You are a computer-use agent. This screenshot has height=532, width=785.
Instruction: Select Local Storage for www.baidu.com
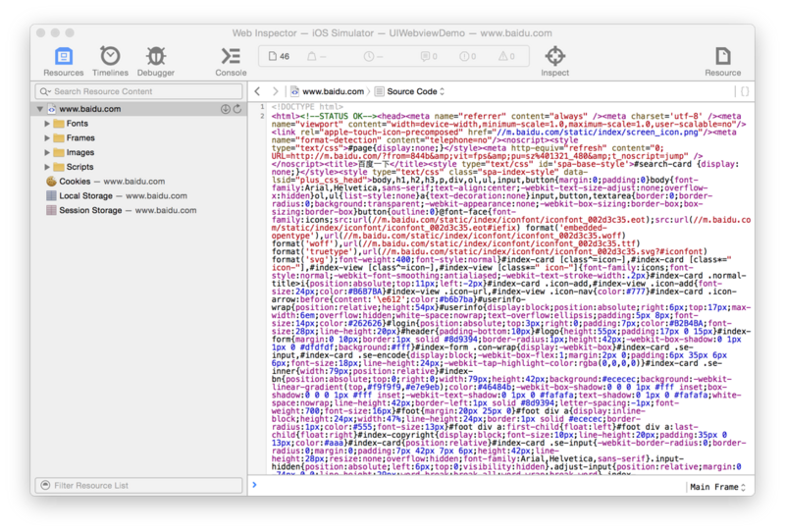[139, 196]
